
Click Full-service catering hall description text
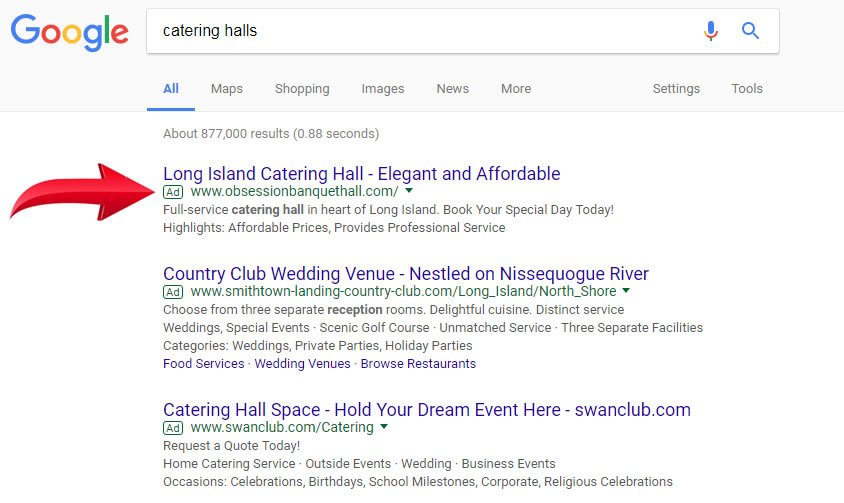coord(388,210)
